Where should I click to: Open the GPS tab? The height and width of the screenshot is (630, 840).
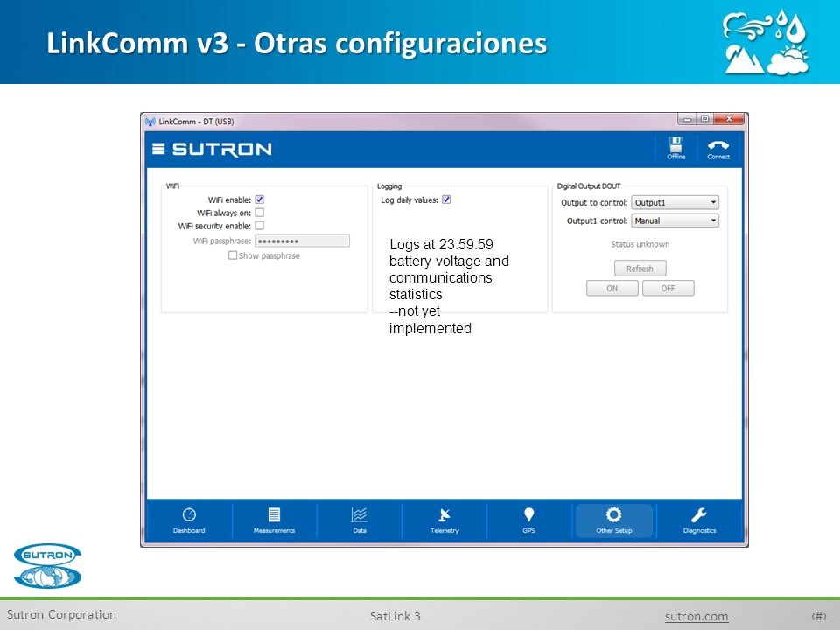(x=528, y=521)
